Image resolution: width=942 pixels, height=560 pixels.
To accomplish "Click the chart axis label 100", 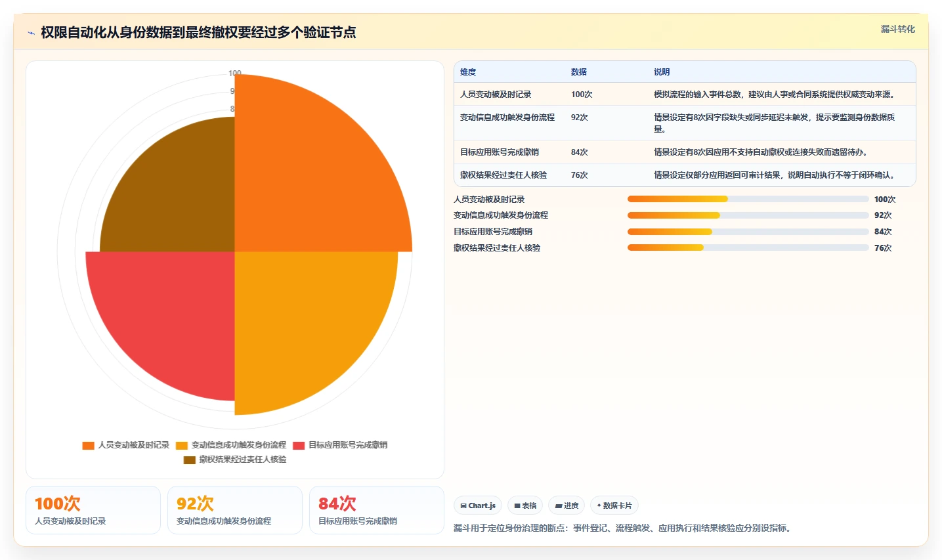I will tap(235, 73).
